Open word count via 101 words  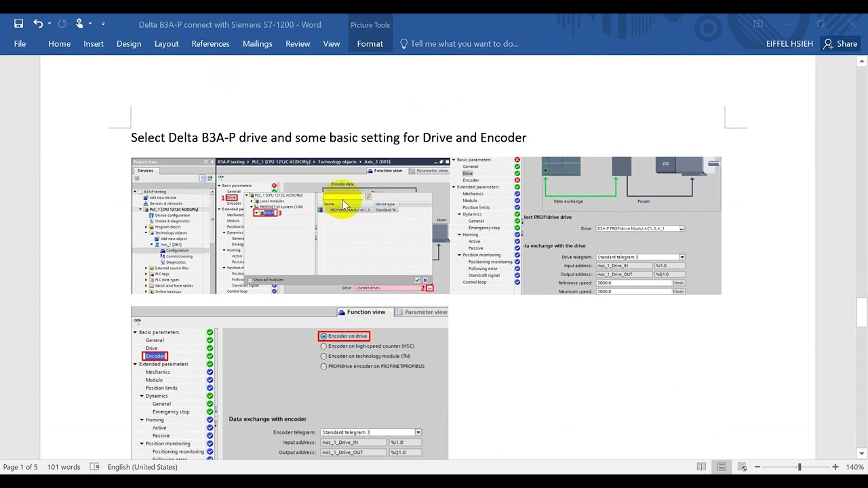coord(64,467)
